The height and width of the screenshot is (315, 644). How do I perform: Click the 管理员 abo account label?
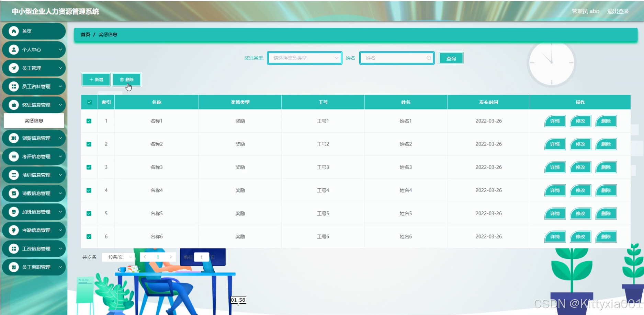pyautogui.click(x=585, y=11)
